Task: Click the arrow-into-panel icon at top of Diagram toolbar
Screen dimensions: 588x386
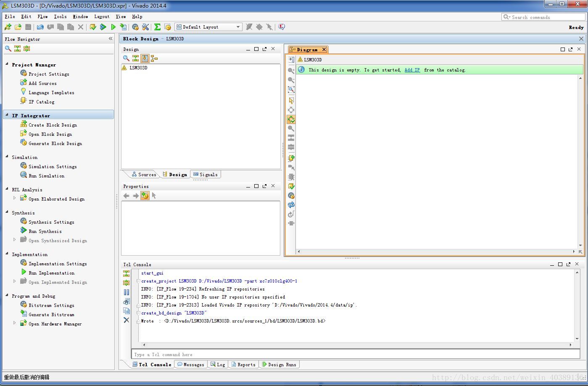Action: point(291,60)
